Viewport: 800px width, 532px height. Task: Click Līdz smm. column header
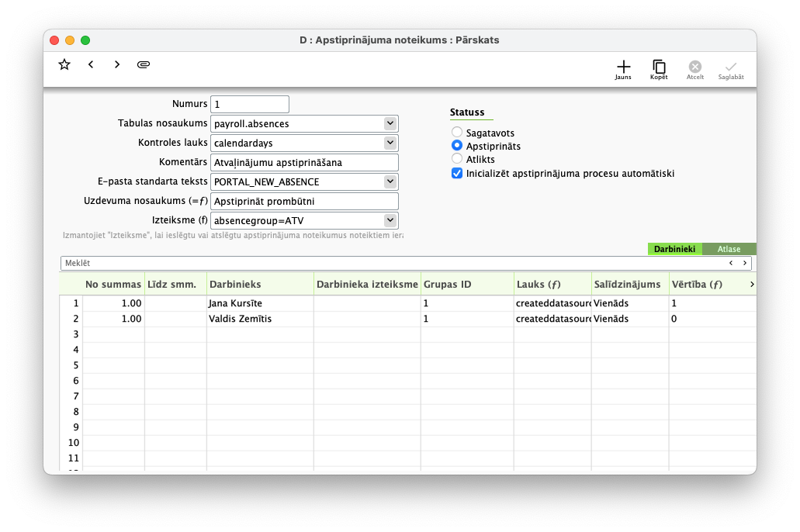(175, 284)
